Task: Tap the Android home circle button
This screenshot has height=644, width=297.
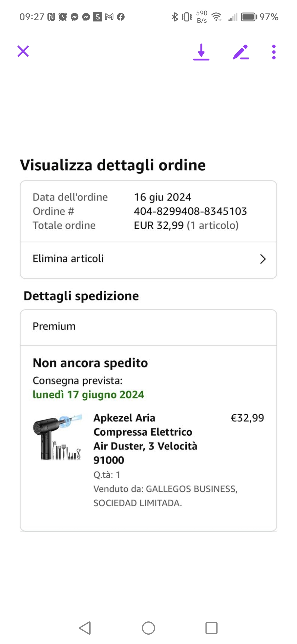Action: pyautogui.click(x=148, y=628)
